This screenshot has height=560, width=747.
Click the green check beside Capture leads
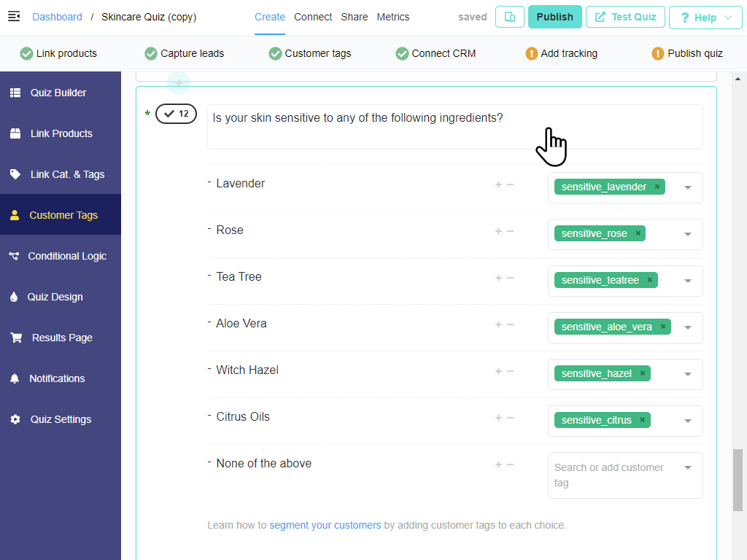tap(151, 54)
